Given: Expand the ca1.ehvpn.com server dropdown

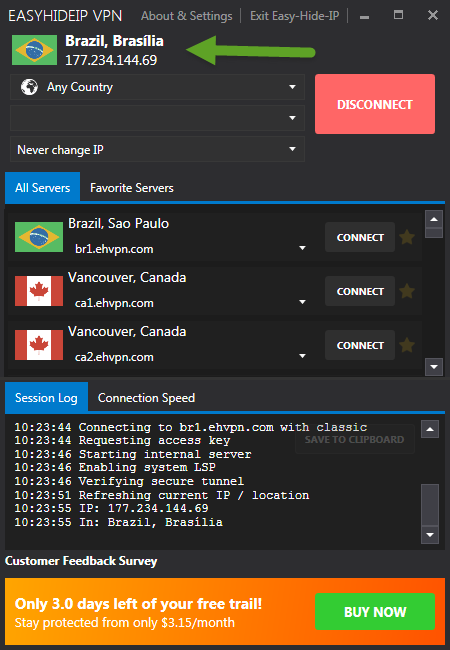Looking at the screenshot, I should click(x=302, y=302).
